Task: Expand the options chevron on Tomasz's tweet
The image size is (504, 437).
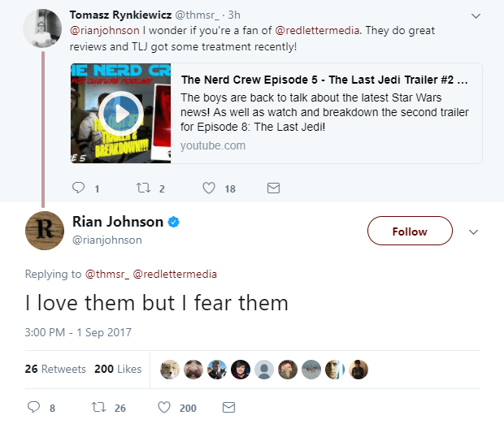Action: (x=476, y=15)
